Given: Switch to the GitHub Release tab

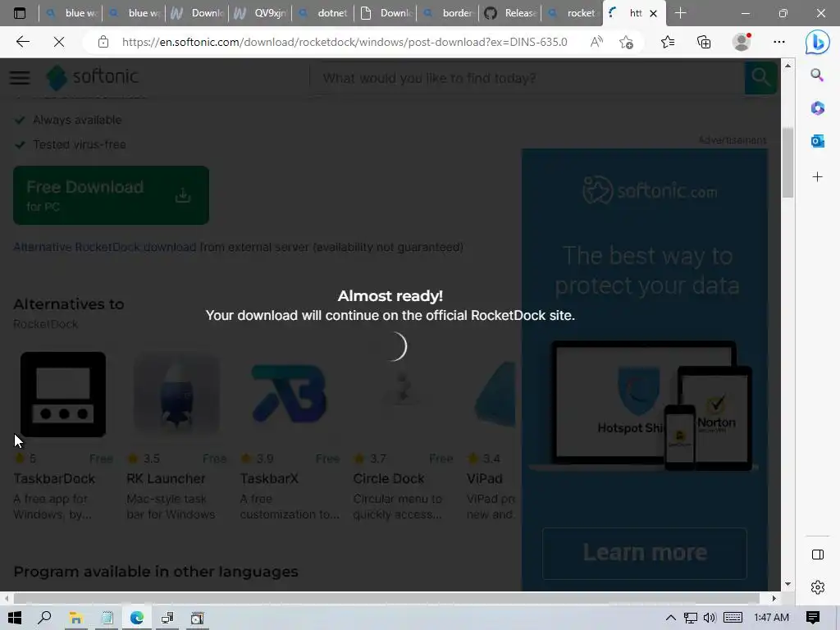Looking at the screenshot, I should pyautogui.click(x=511, y=13).
